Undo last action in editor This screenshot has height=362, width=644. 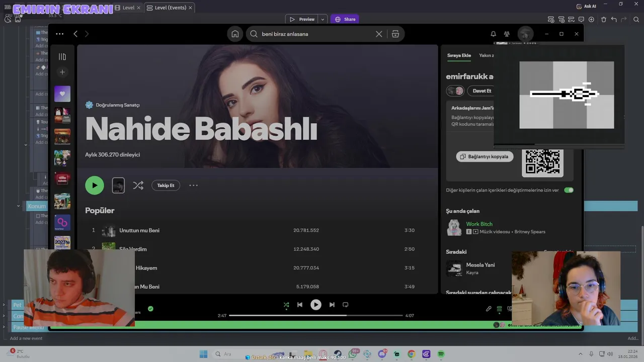coord(614,19)
